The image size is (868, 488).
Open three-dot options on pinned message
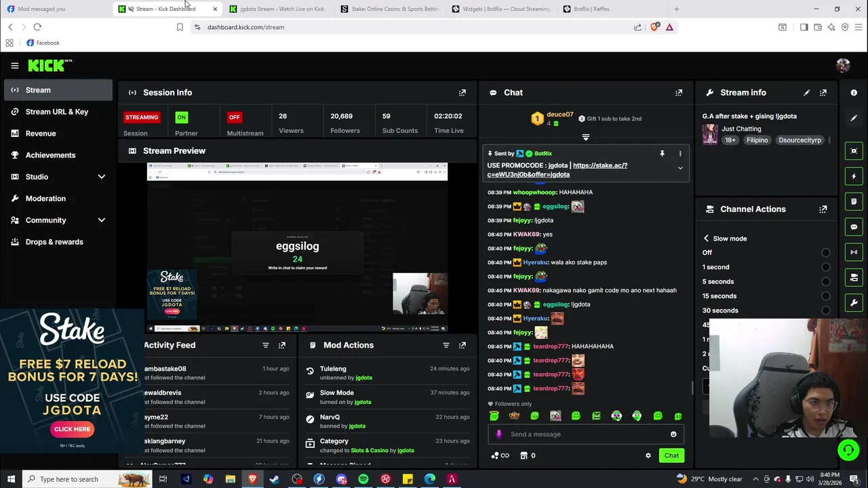point(680,154)
